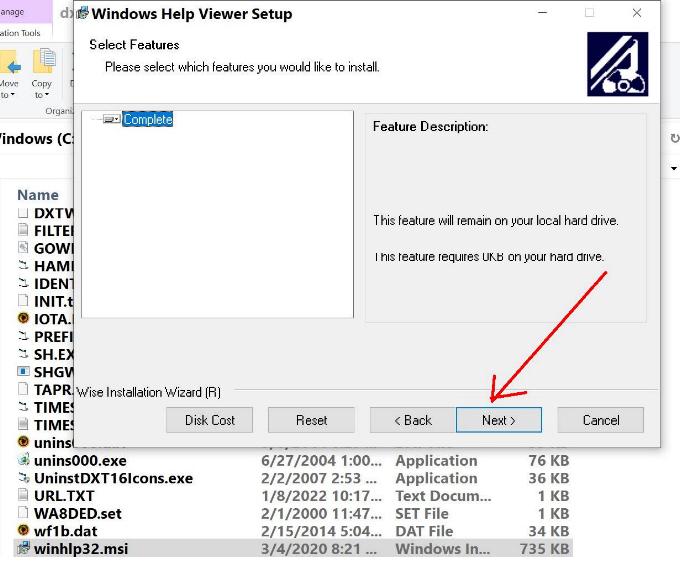Click the wf1b.dat file icon
The image size is (680, 562).
coord(23,530)
